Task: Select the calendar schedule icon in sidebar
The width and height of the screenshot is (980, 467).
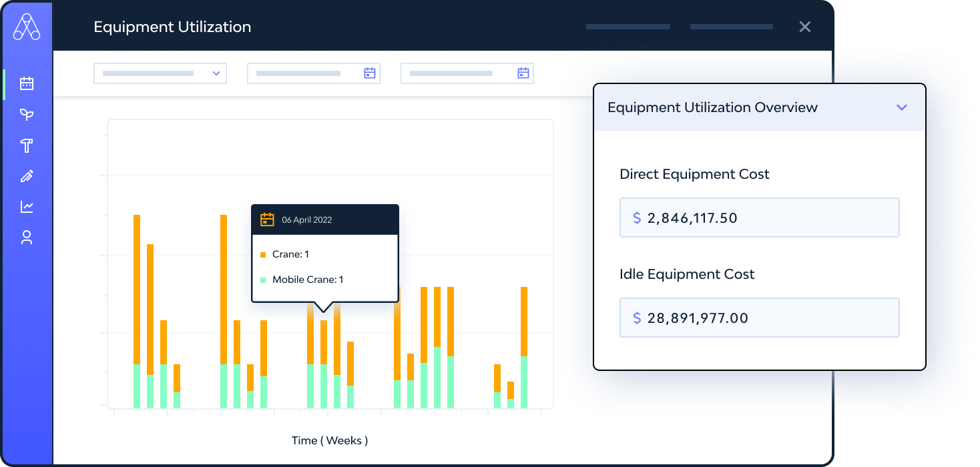Action: point(26,84)
